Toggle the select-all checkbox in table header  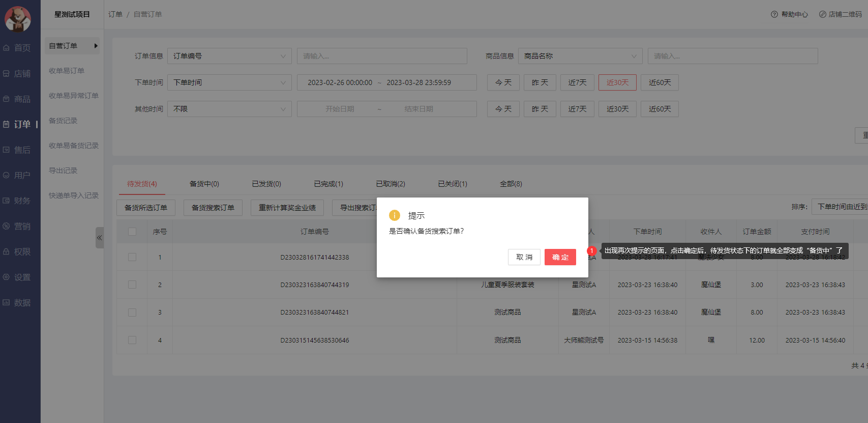point(132,232)
